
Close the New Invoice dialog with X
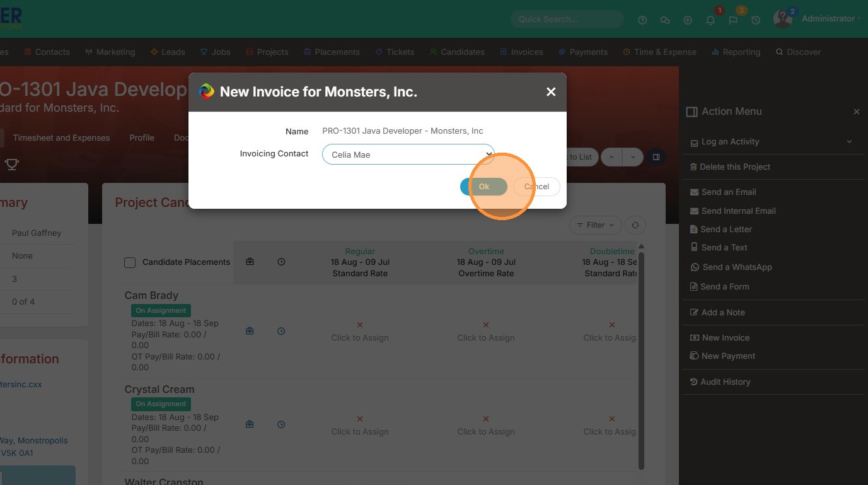551,92
